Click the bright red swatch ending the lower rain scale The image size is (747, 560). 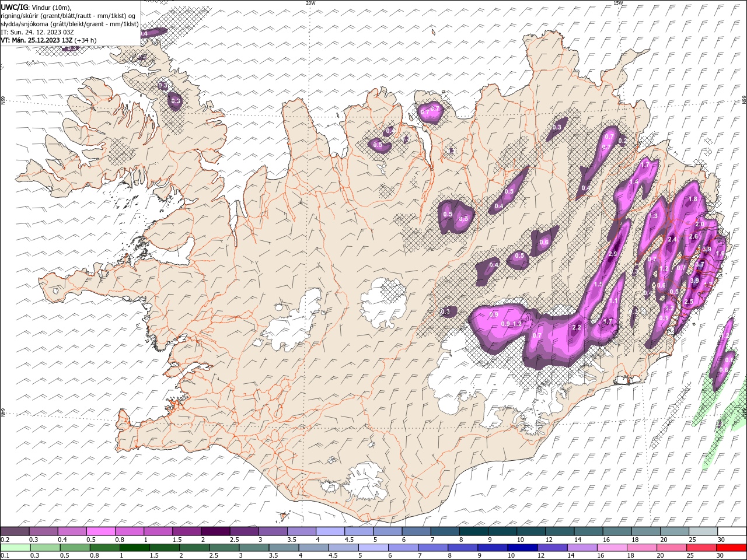(x=732, y=548)
